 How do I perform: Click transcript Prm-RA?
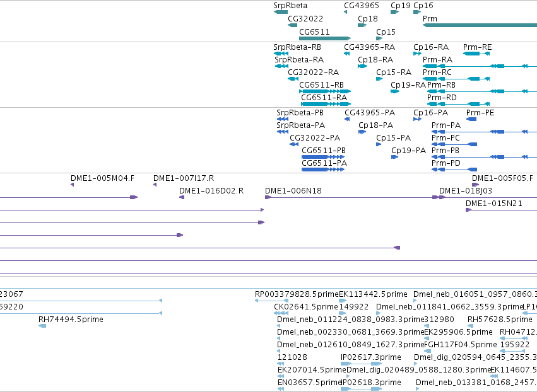point(480,66)
